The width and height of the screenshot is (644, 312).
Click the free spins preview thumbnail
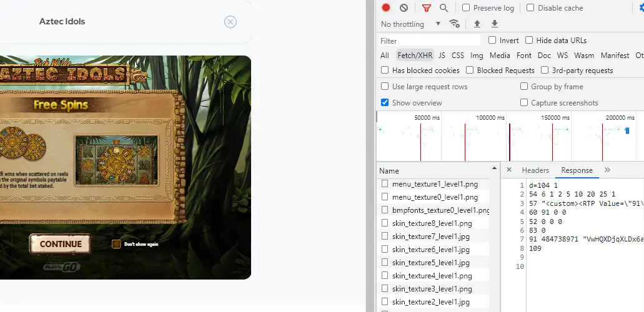(x=116, y=160)
